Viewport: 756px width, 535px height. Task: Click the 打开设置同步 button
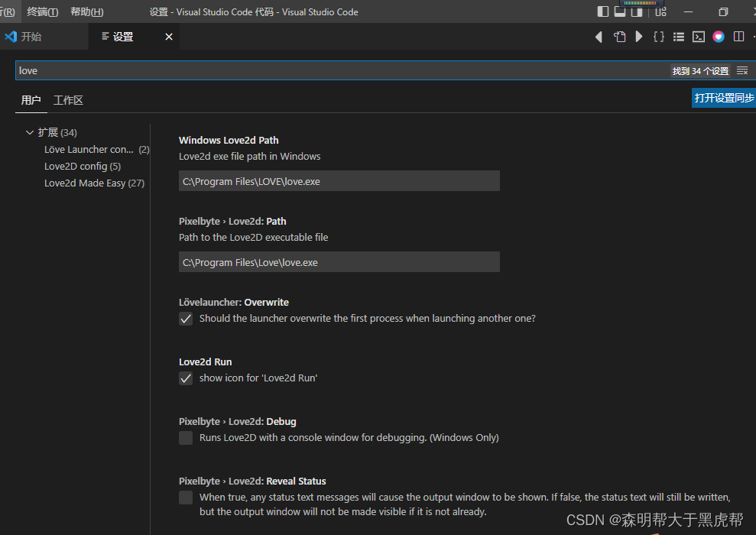723,98
